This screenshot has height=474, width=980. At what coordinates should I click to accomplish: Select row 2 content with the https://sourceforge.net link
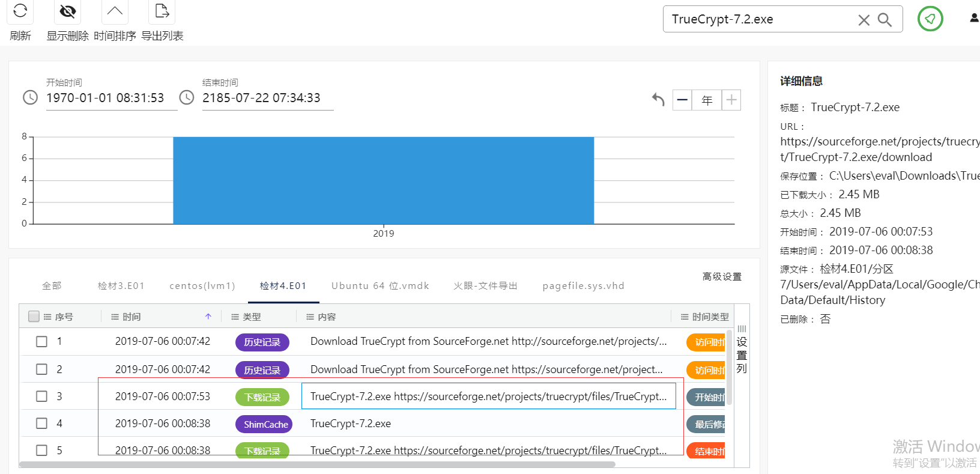click(486, 369)
